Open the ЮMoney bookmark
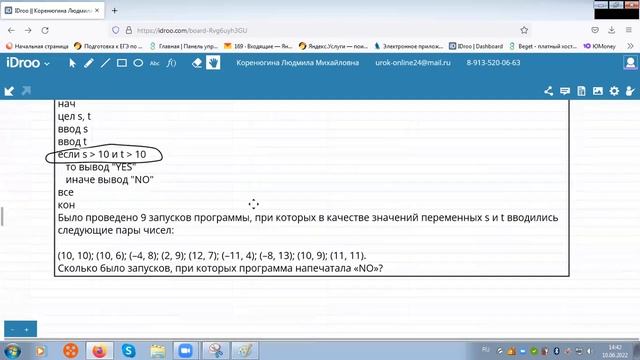 pyautogui.click(x=599, y=46)
